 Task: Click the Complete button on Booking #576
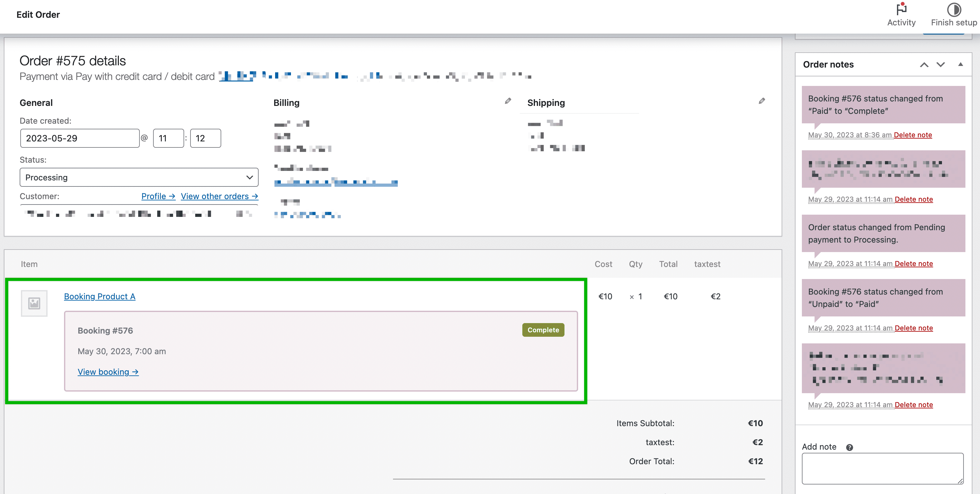[x=543, y=330]
